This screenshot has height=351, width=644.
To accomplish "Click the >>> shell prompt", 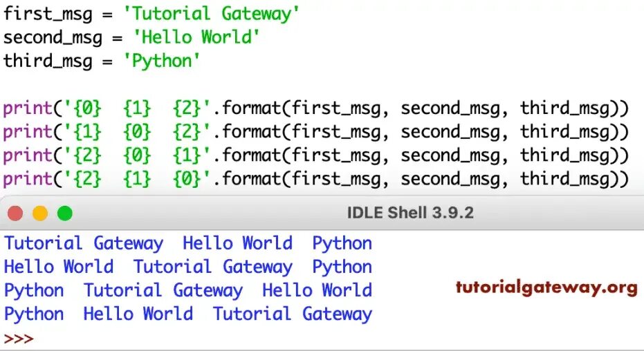I will [x=19, y=339].
